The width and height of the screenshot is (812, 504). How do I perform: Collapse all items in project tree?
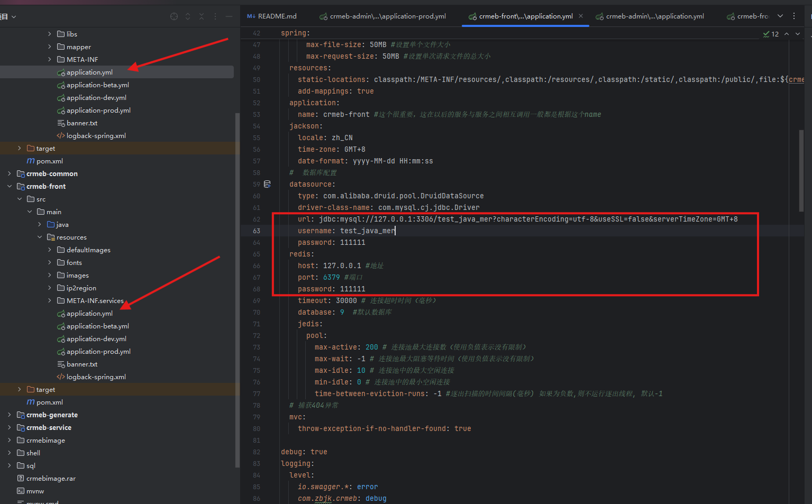(202, 16)
